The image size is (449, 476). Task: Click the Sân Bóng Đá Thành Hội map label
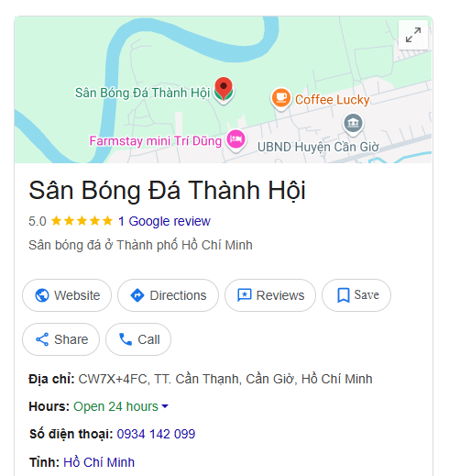point(142,93)
